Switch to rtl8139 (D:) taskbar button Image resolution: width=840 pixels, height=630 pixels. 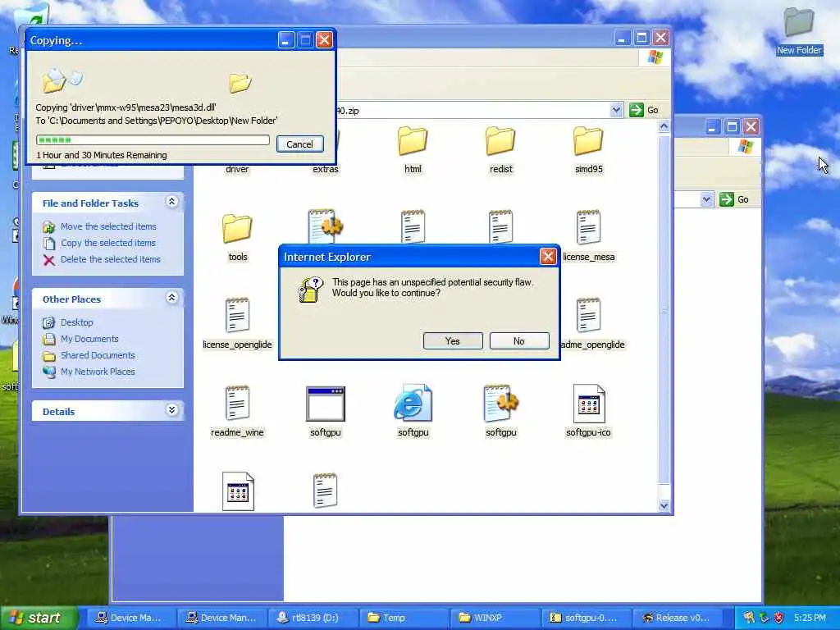pyautogui.click(x=313, y=618)
